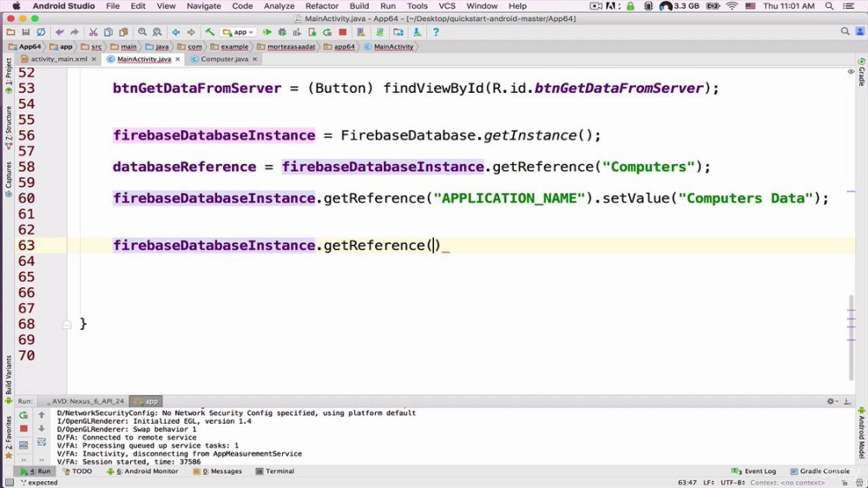Open the Event Log button
868x488 pixels.
[753, 472]
